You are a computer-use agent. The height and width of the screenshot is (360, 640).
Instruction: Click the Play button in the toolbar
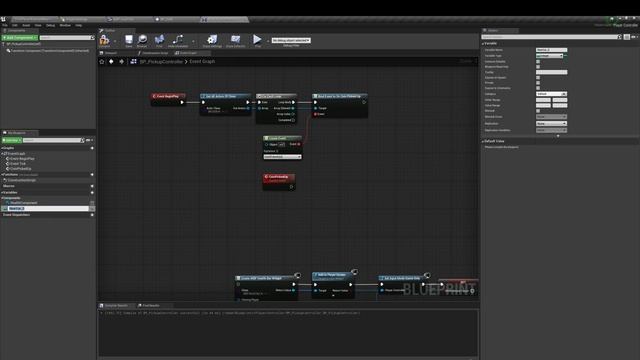257,40
